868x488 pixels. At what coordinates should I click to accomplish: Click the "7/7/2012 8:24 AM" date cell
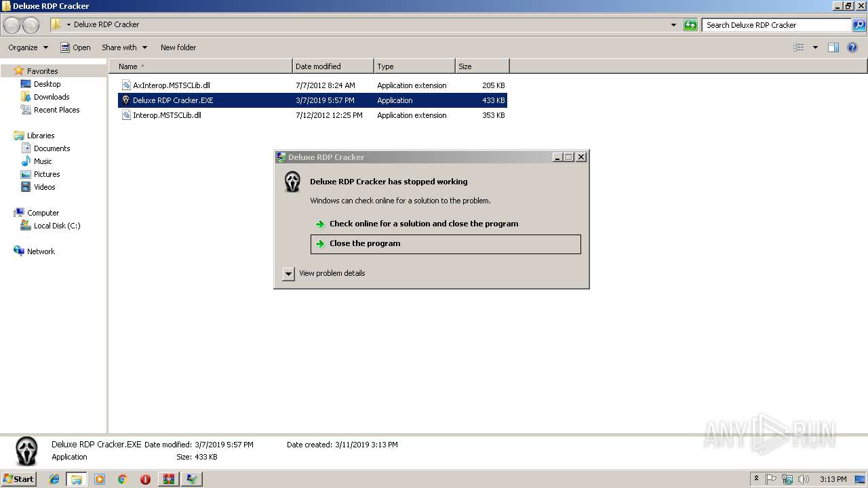pyautogui.click(x=325, y=85)
